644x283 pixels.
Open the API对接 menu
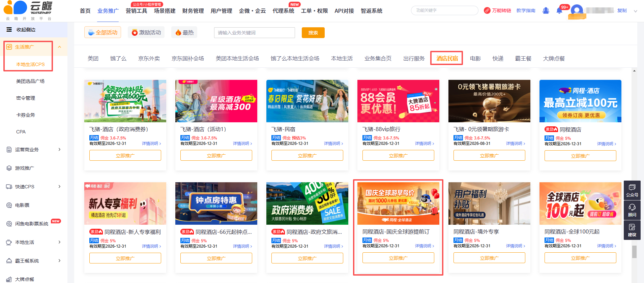click(x=344, y=11)
